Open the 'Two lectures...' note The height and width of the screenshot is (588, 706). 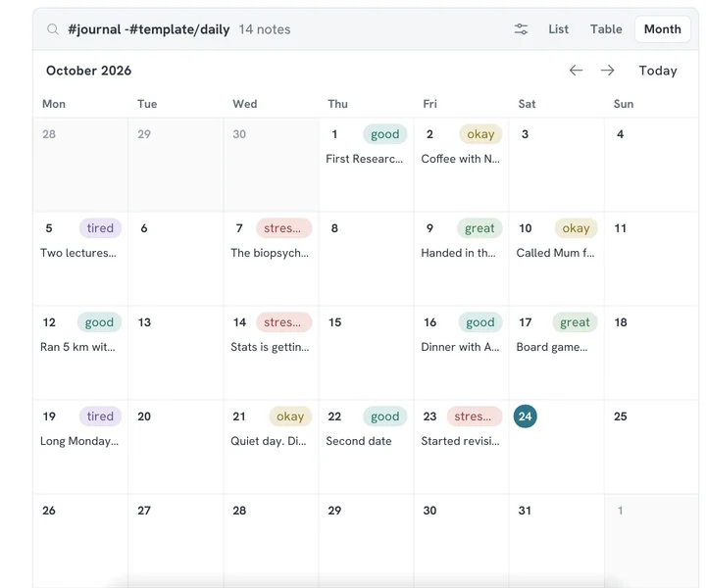click(78, 253)
